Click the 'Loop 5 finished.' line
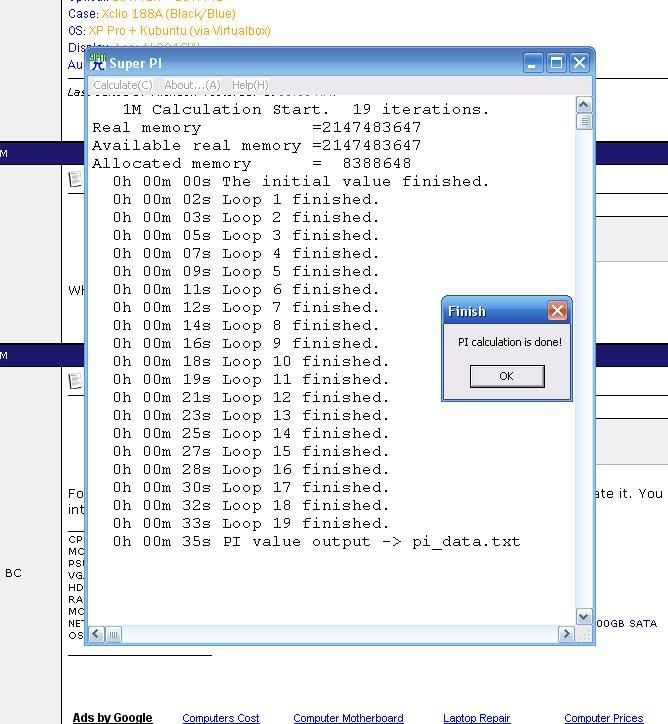The image size is (668, 724). click(x=246, y=272)
